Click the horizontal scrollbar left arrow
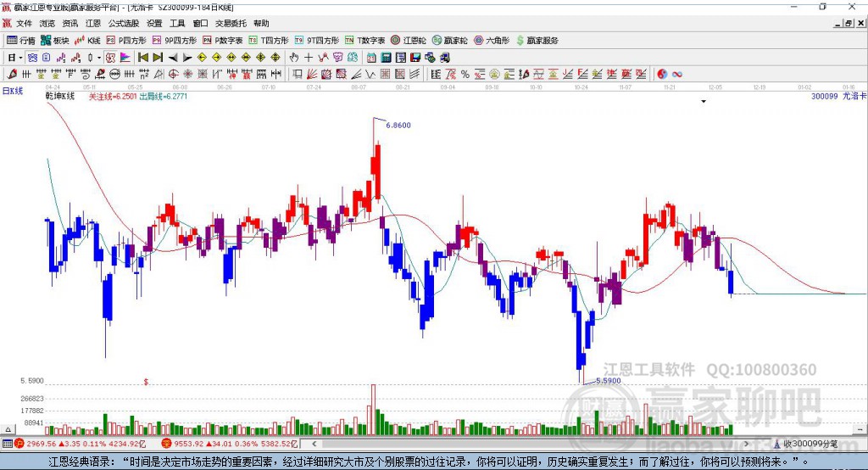The width and height of the screenshot is (868, 470). [314, 444]
